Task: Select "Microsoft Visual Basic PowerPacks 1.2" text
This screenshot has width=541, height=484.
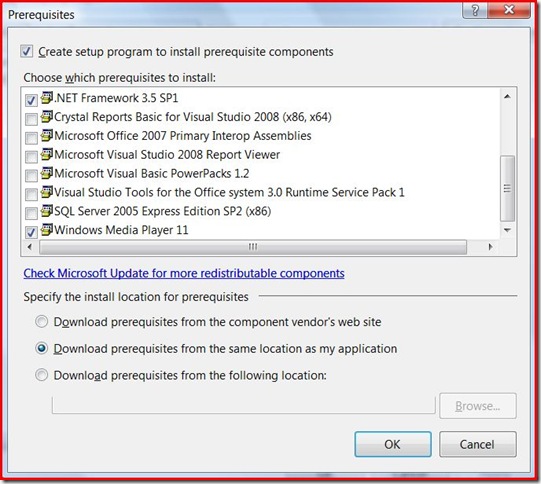Action: 152,174
